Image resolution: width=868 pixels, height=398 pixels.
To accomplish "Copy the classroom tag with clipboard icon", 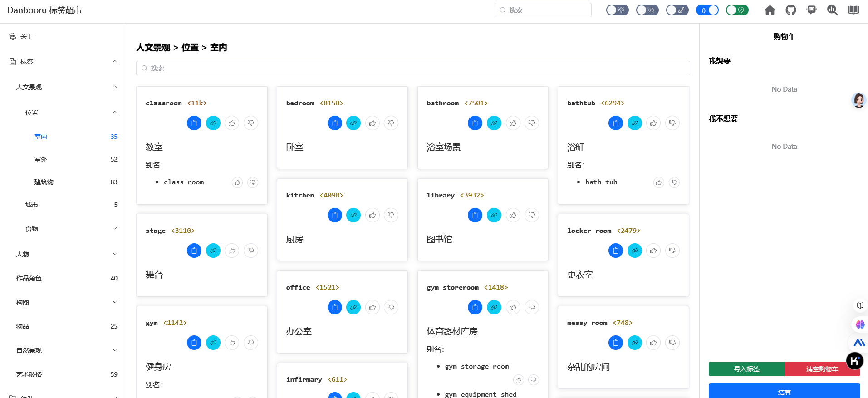I will (194, 123).
